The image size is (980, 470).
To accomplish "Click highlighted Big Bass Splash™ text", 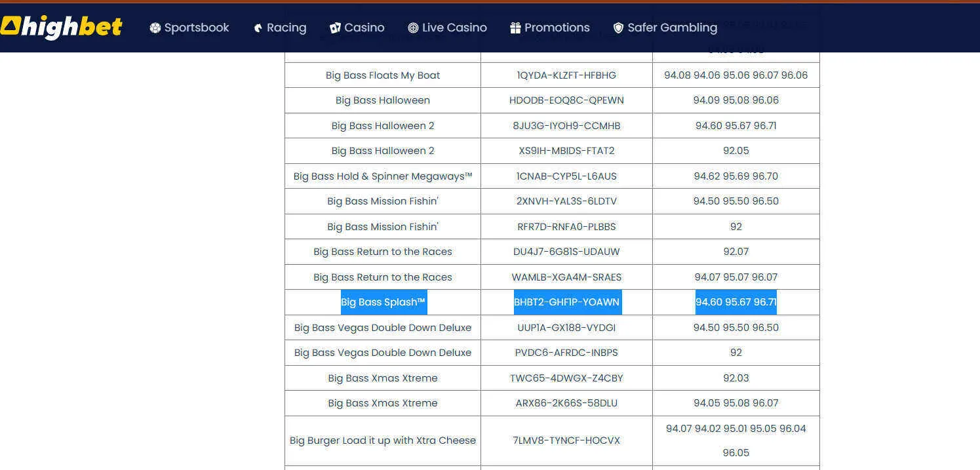I will coord(383,302).
